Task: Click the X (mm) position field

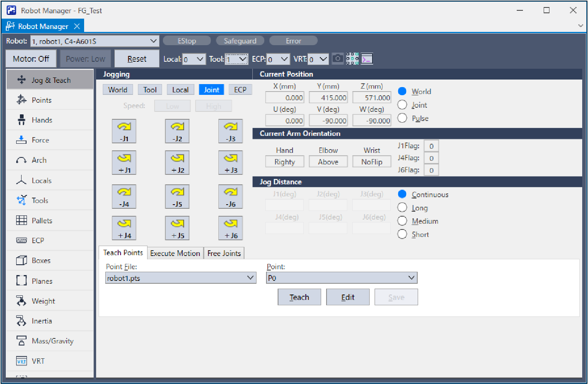Action: click(285, 98)
